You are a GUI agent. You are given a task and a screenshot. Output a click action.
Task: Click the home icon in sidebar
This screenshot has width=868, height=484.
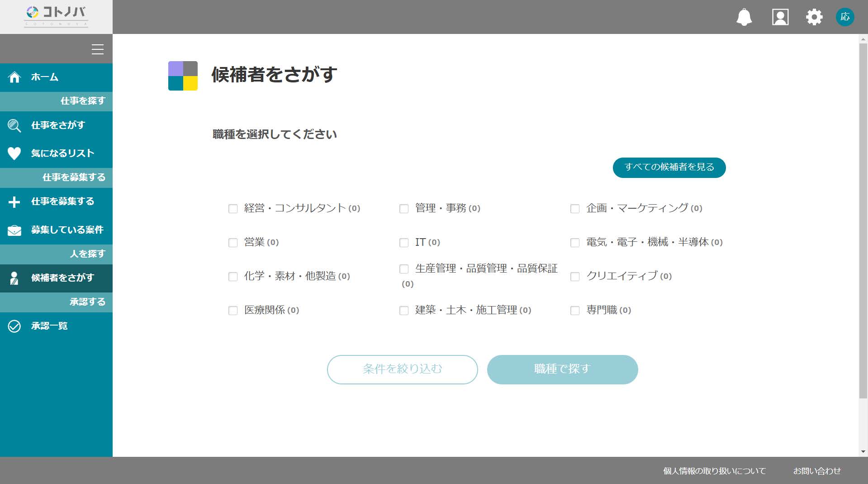(14, 77)
